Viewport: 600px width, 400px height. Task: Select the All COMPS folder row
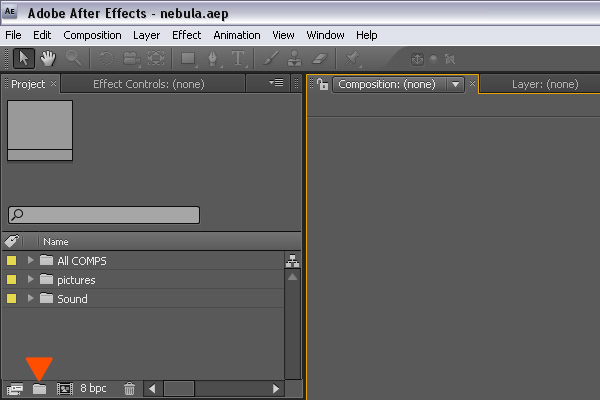(x=143, y=261)
